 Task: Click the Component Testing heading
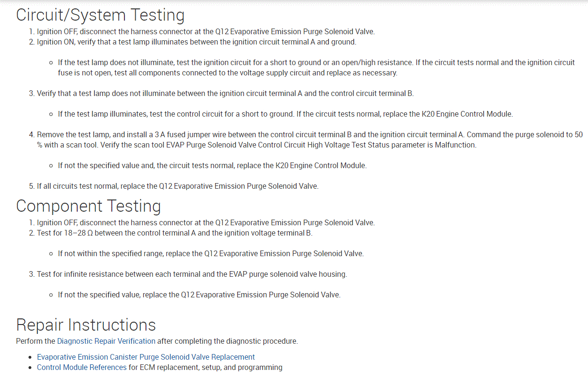pos(88,206)
